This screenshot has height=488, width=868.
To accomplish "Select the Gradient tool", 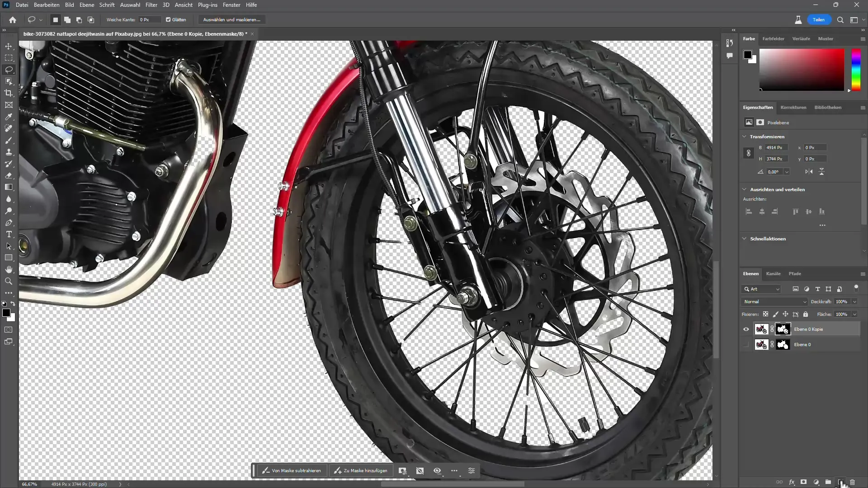I will point(9,187).
